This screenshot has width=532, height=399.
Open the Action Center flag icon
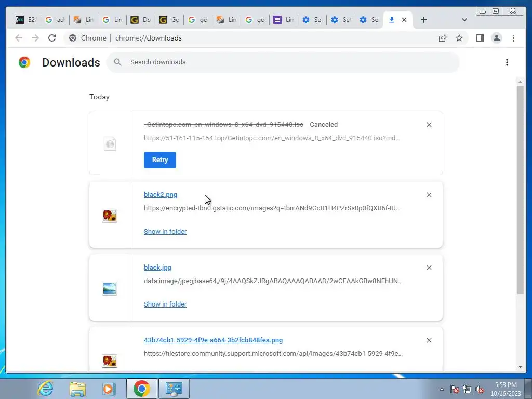tap(455, 389)
